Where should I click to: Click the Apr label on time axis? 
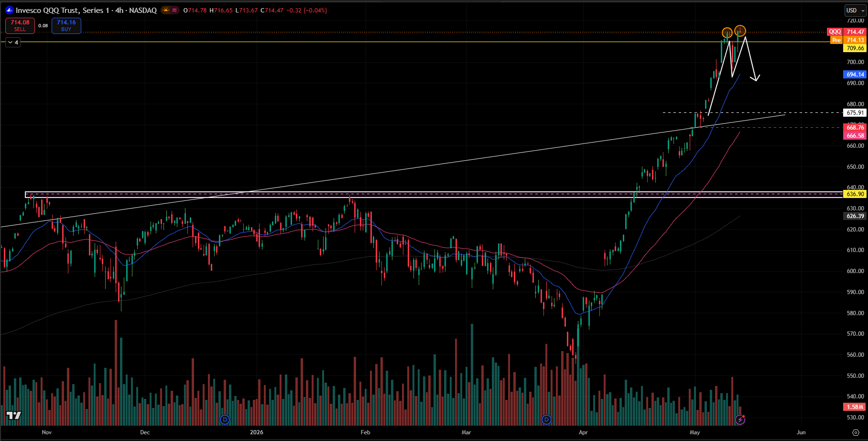[583, 432]
